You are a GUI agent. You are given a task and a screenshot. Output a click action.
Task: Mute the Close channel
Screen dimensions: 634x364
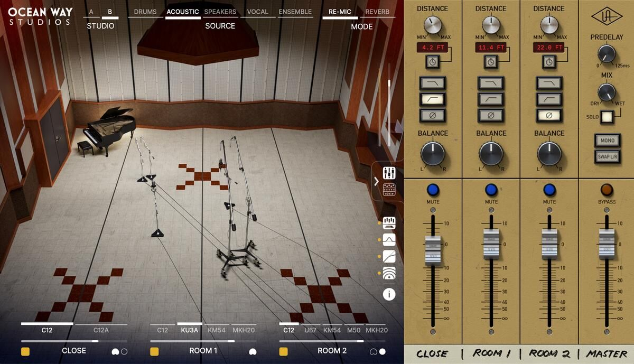click(433, 190)
